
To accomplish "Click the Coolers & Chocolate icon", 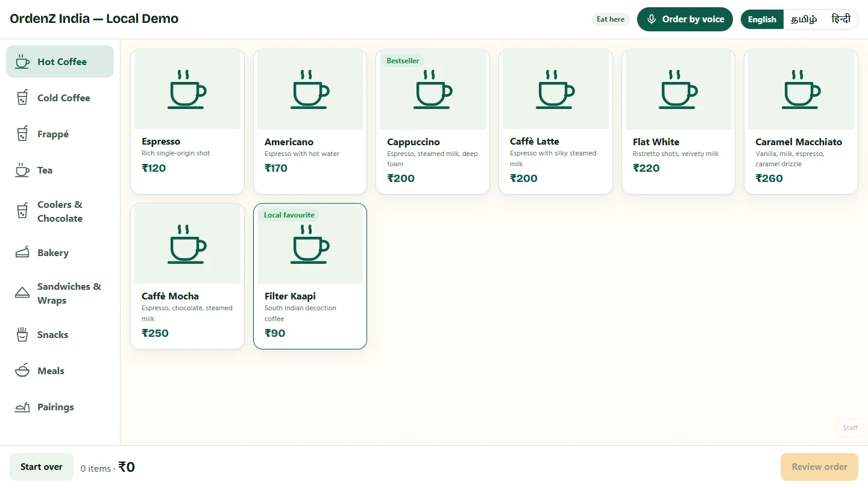I will [22, 211].
